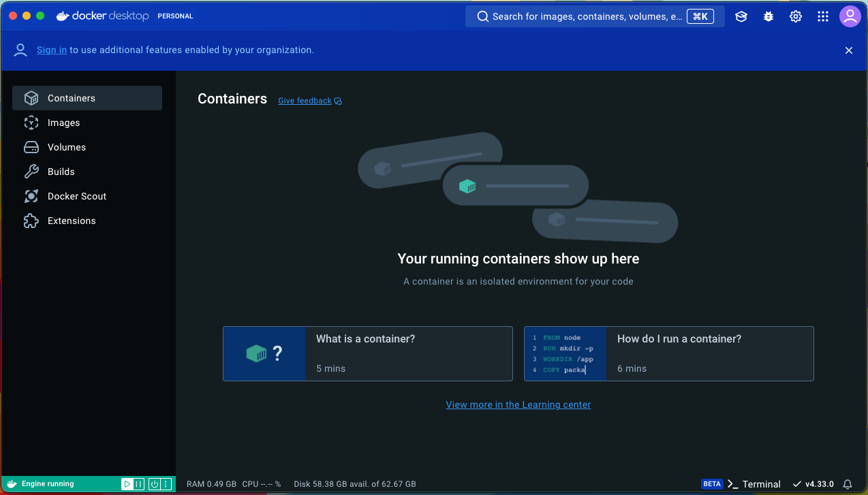Click the Images icon in sidebar
The height and width of the screenshot is (495, 868).
(31, 123)
